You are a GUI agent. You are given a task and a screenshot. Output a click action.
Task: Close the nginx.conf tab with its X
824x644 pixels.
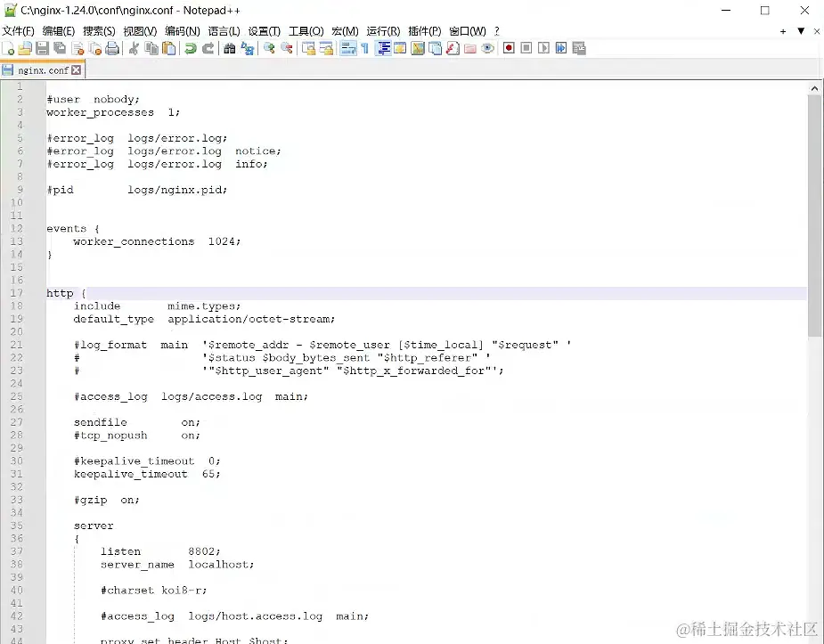pyautogui.click(x=77, y=69)
